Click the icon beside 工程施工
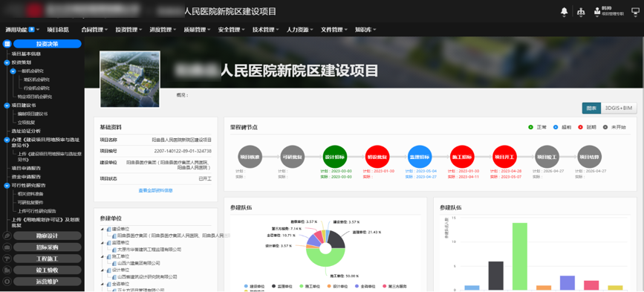This screenshot has height=292, width=644. coord(7,259)
